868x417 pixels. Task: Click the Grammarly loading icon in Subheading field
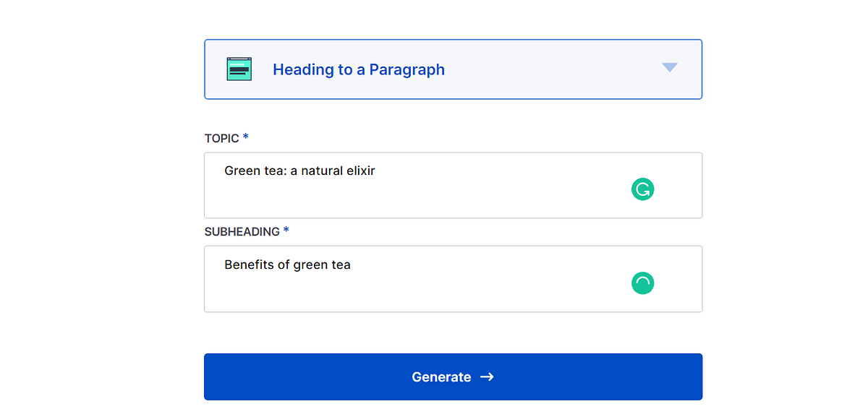point(642,283)
